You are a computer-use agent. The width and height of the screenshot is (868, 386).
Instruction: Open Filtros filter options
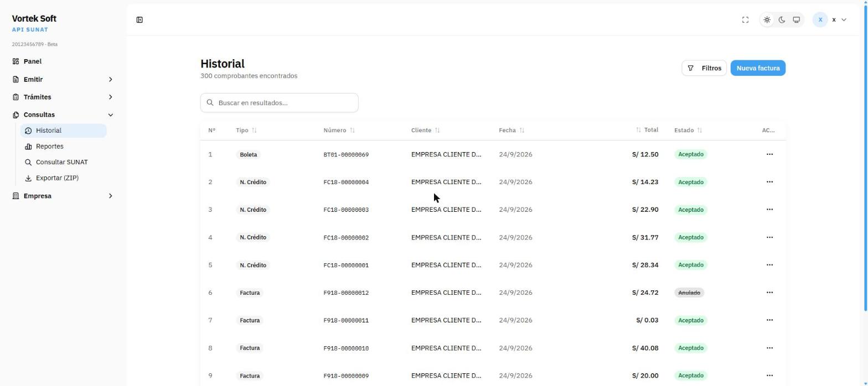click(704, 68)
